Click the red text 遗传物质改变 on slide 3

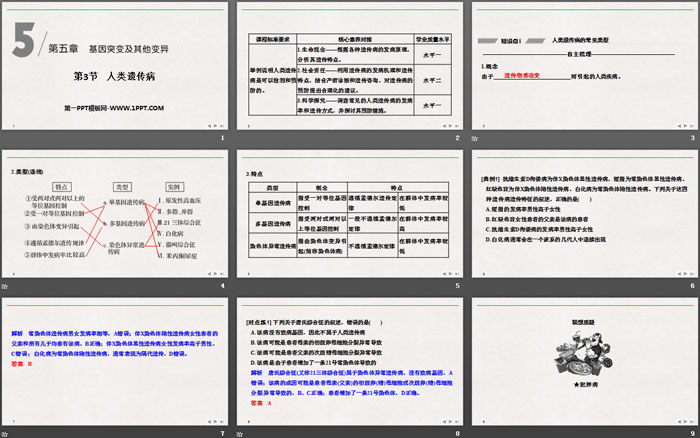[x=522, y=75]
